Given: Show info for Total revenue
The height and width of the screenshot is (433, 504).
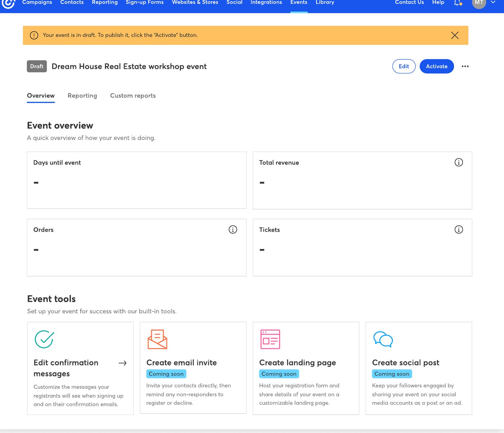Looking at the screenshot, I should point(459,163).
